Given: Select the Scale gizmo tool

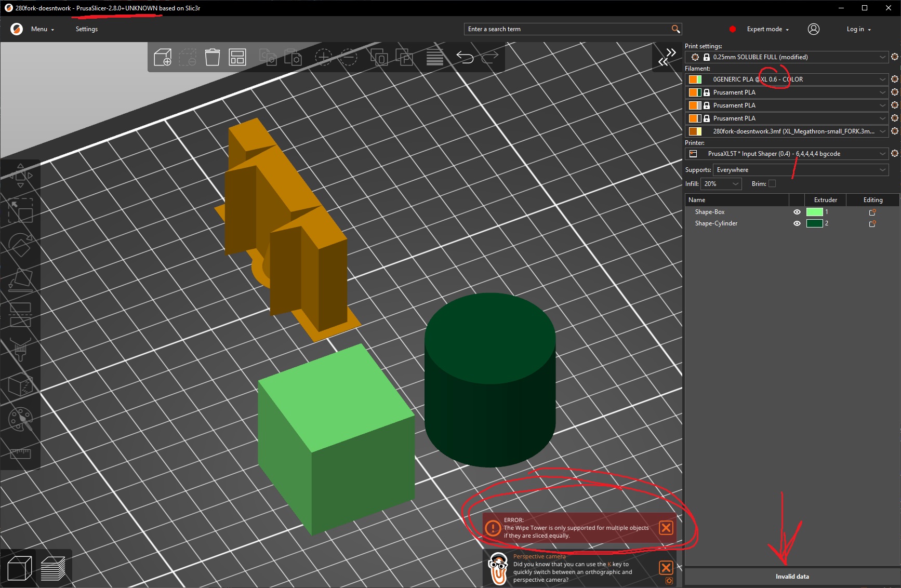Looking at the screenshot, I should click(x=20, y=210).
